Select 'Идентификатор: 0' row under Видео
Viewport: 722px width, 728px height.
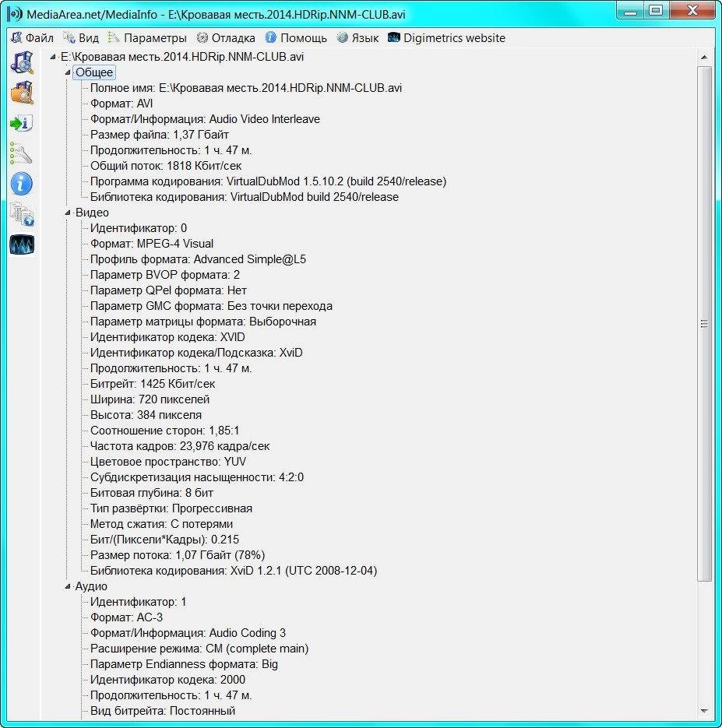click(x=139, y=228)
